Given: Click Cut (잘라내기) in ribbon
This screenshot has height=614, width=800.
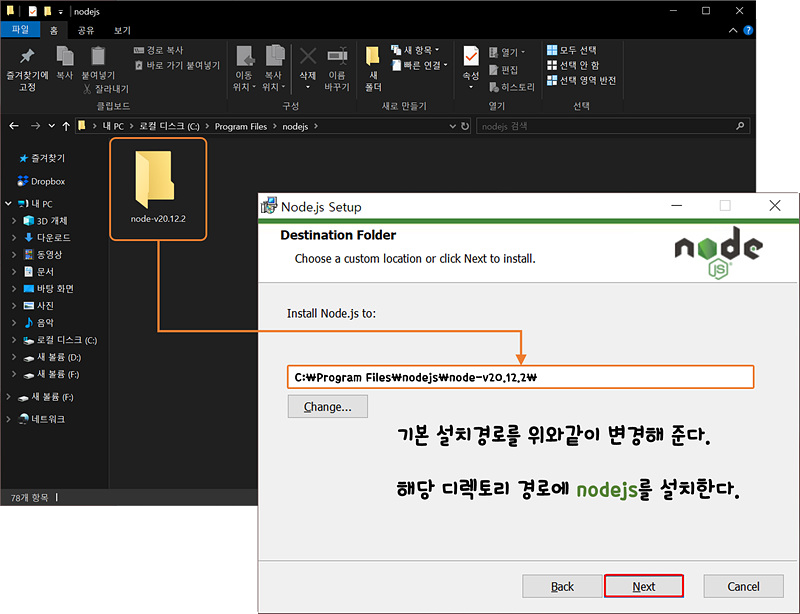Looking at the screenshot, I should (x=106, y=89).
